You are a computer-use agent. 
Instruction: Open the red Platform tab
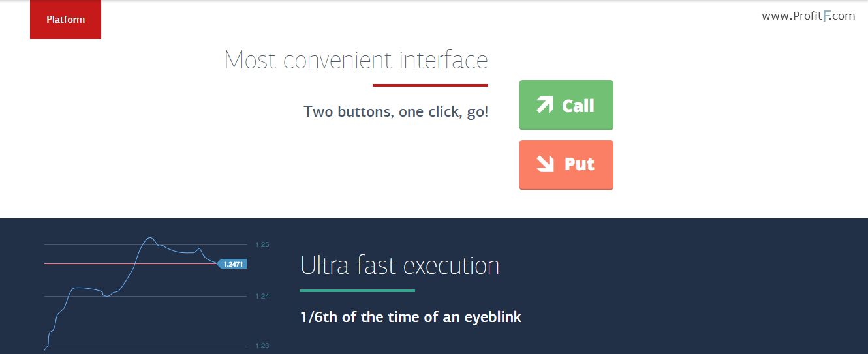click(x=65, y=20)
